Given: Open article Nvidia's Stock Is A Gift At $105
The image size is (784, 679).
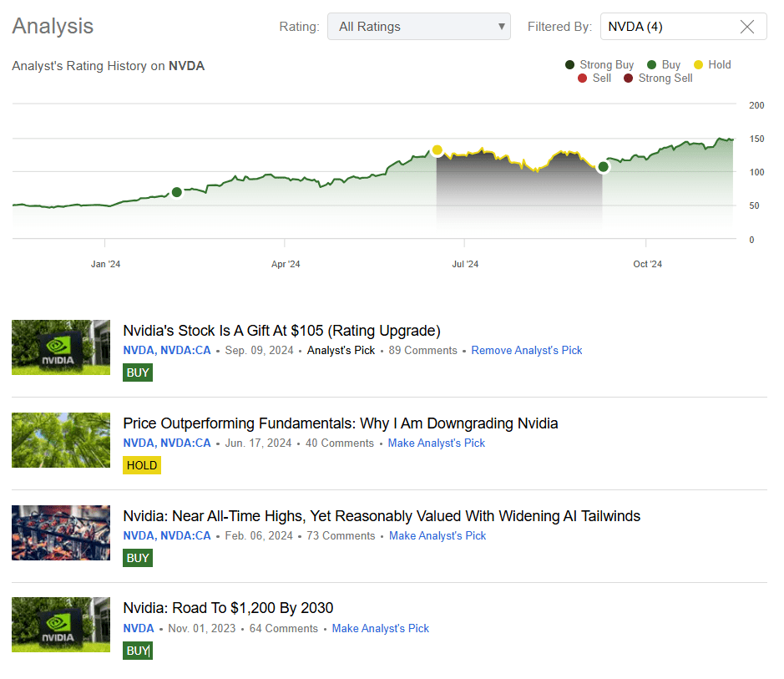Looking at the screenshot, I should [x=281, y=331].
